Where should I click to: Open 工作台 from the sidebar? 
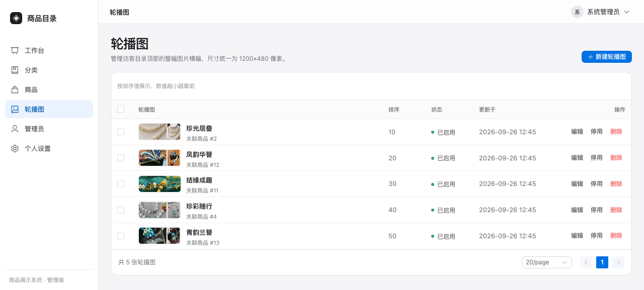tap(49, 51)
